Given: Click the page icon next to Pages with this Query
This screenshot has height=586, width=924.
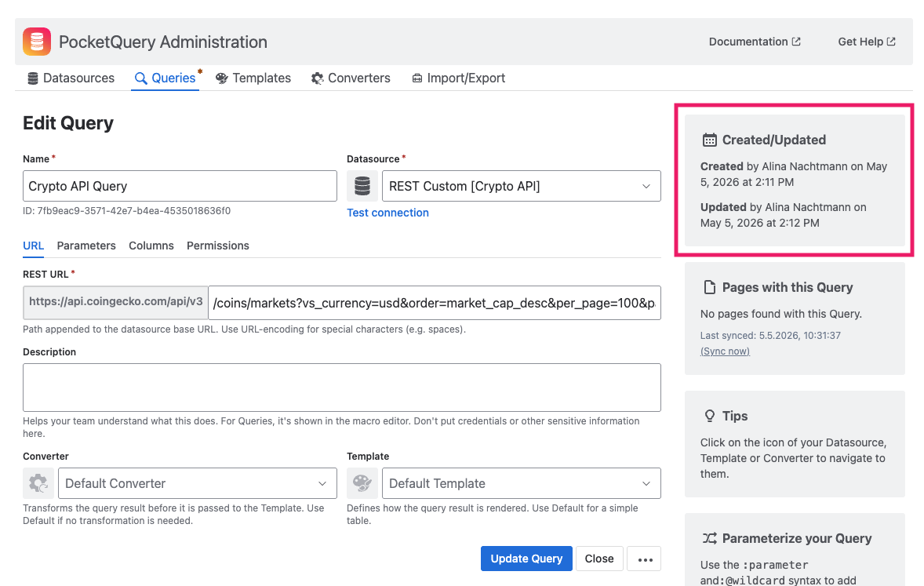Looking at the screenshot, I should (710, 287).
